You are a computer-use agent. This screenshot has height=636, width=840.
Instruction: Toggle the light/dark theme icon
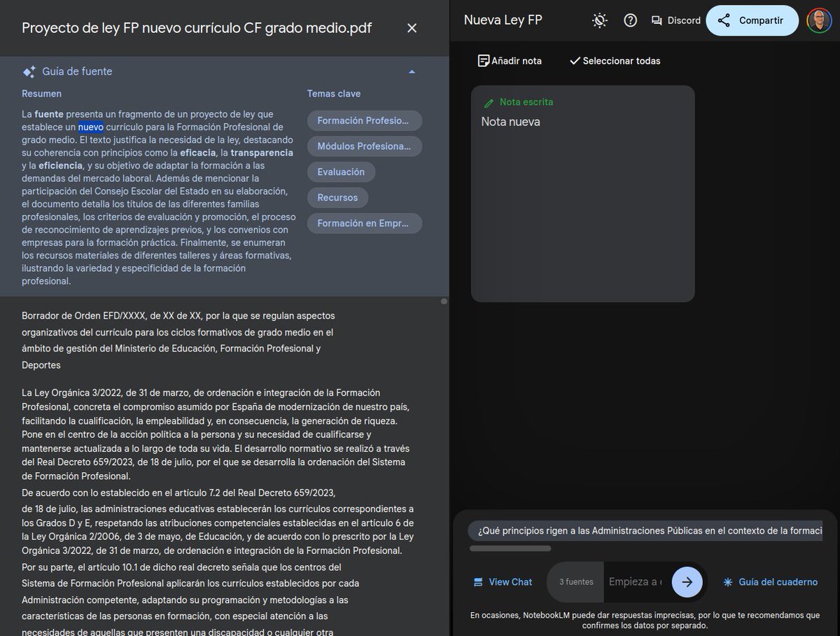click(600, 20)
